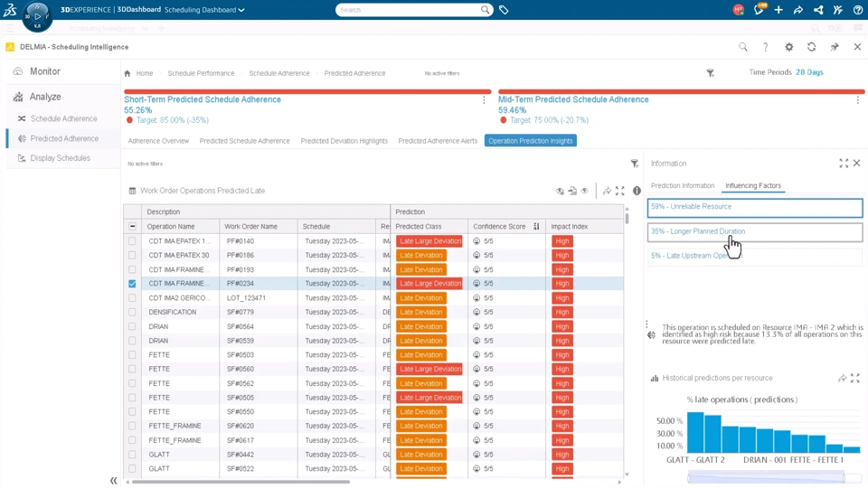This screenshot has height=488, width=868.
Task: Click the eye-with-gear icon above the table
Action: [560, 191]
